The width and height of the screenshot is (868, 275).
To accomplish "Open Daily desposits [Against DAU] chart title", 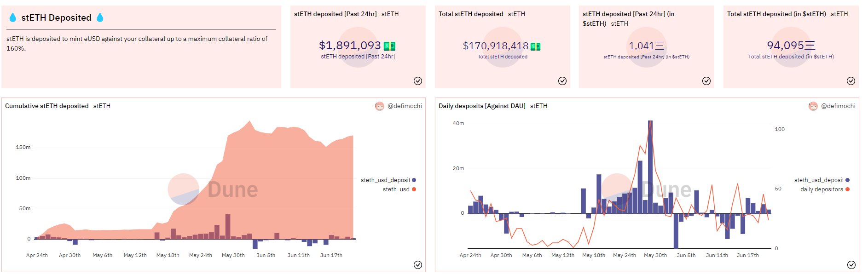I will click(482, 106).
